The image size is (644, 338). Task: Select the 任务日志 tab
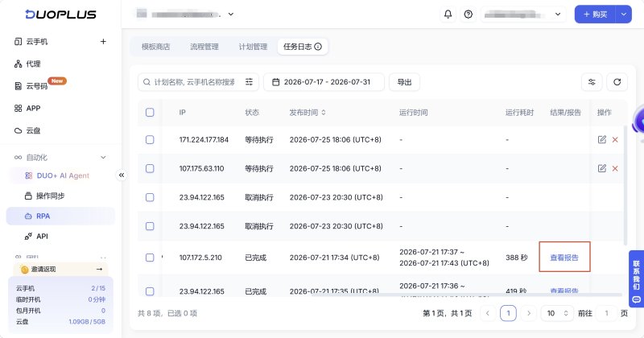[x=303, y=47]
